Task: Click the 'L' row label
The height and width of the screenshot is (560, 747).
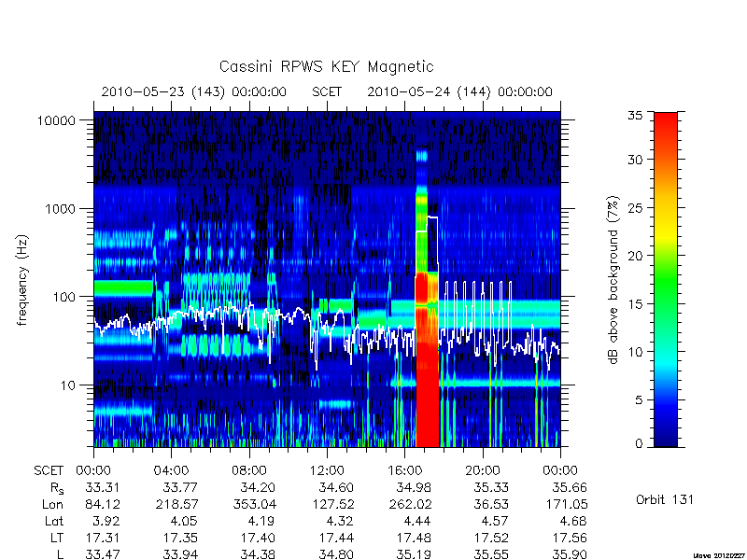Action: (x=61, y=554)
